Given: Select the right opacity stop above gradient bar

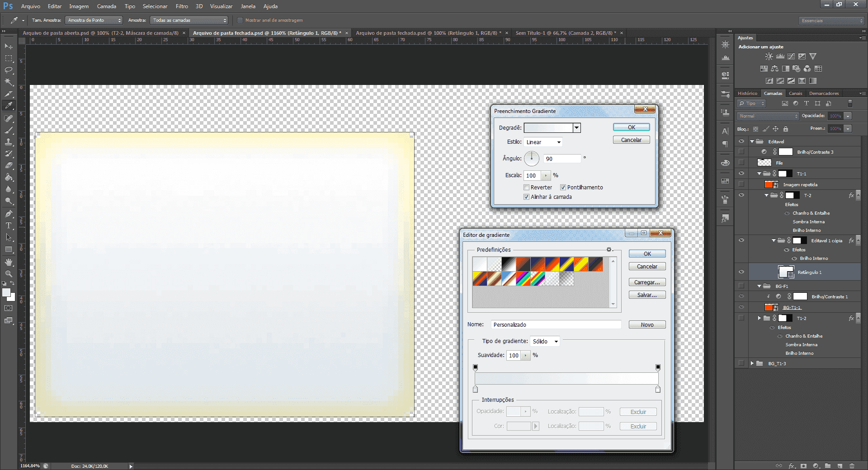Looking at the screenshot, I should point(658,367).
